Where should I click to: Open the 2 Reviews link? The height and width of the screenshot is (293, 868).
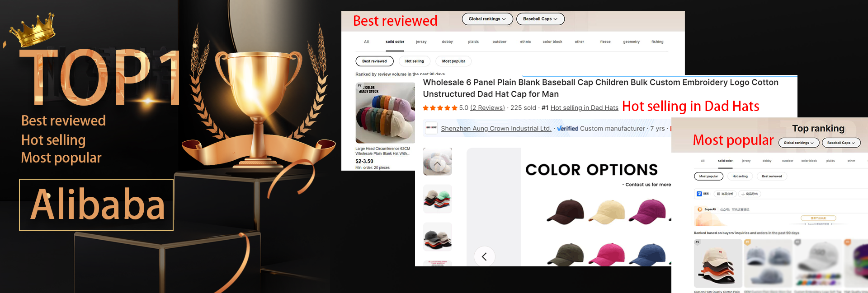487,108
